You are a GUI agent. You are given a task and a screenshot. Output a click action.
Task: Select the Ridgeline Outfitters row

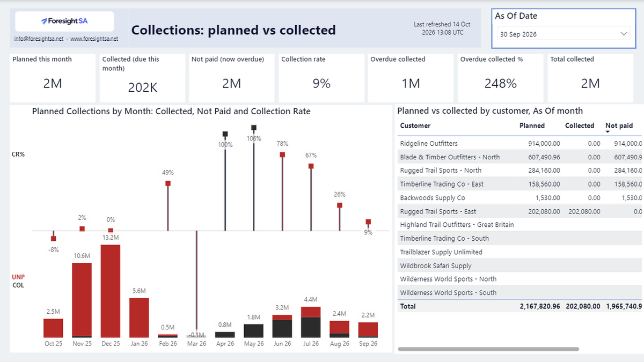[519, 143]
